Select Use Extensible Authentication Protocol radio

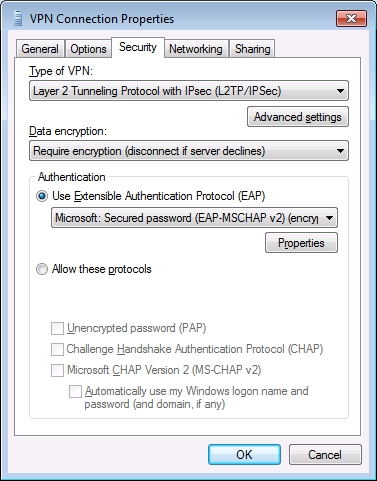[x=42, y=196]
